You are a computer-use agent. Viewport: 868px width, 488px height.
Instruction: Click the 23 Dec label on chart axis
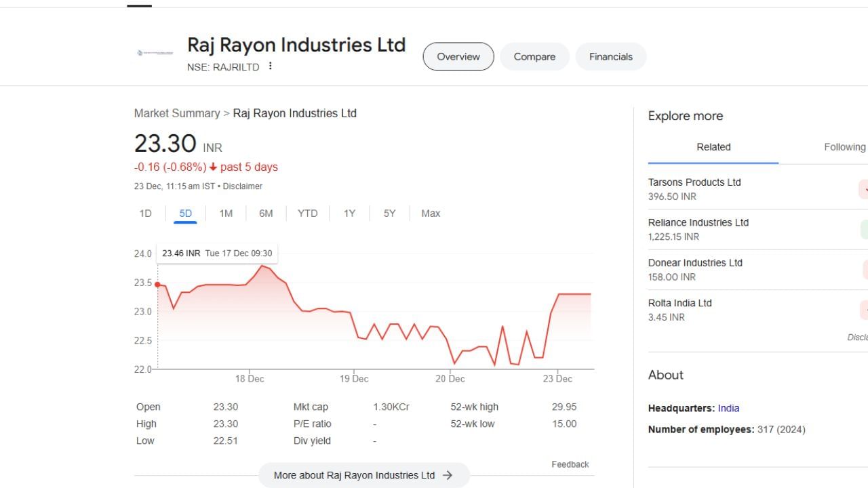click(x=557, y=379)
